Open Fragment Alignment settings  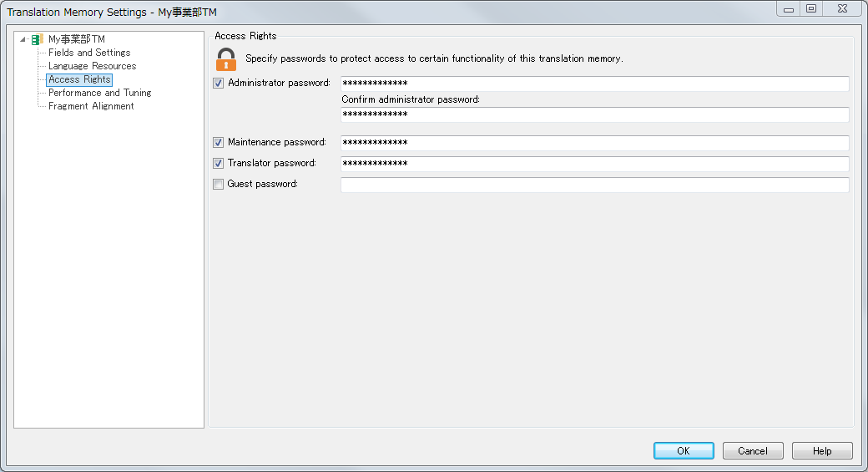coord(91,106)
